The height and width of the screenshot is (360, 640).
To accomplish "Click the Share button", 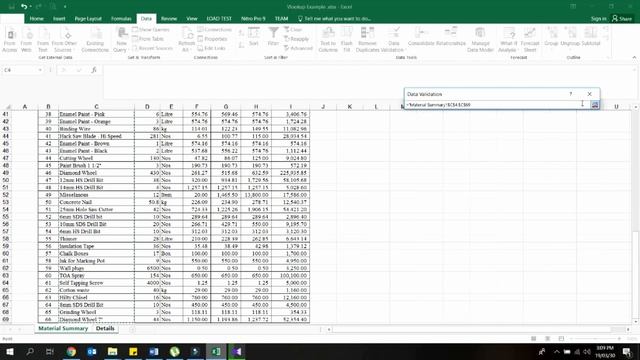I will [x=622, y=19].
